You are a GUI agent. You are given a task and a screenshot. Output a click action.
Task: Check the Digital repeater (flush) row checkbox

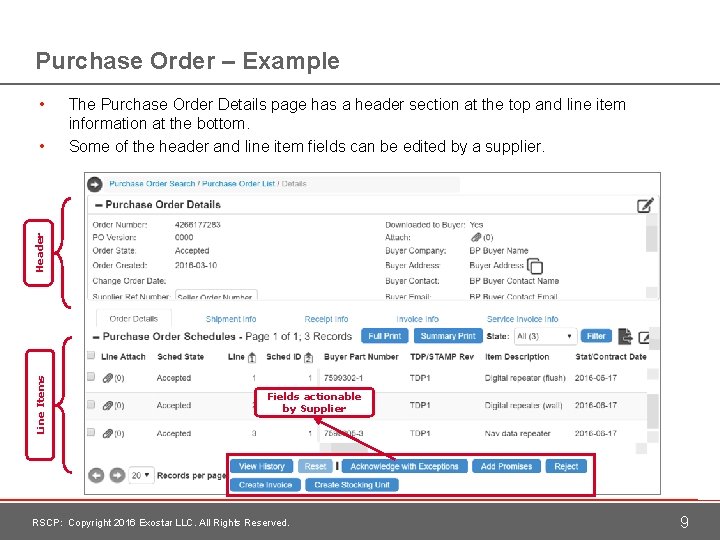[91, 377]
